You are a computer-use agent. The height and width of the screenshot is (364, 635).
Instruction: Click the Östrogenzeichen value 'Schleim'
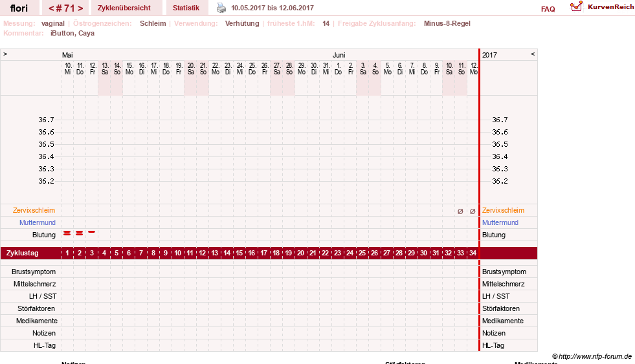click(x=153, y=23)
